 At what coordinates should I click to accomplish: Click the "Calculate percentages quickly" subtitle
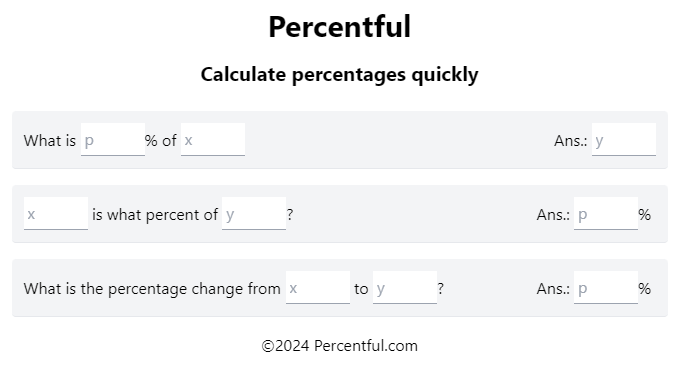[339, 75]
